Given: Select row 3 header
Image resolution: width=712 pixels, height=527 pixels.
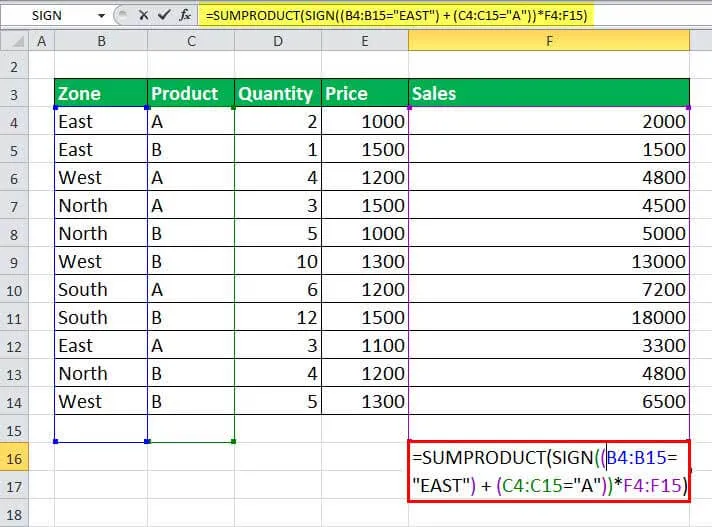Looking at the screenshot, I should (14, 94).
